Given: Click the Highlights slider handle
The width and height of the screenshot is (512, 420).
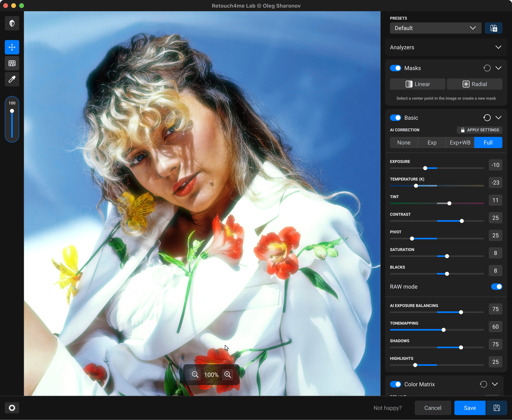Looking at the screenshot, I should point(415,365).
